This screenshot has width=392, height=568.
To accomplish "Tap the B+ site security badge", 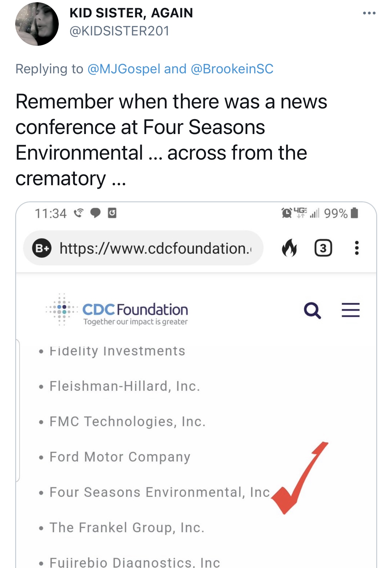I will point(42,248).
